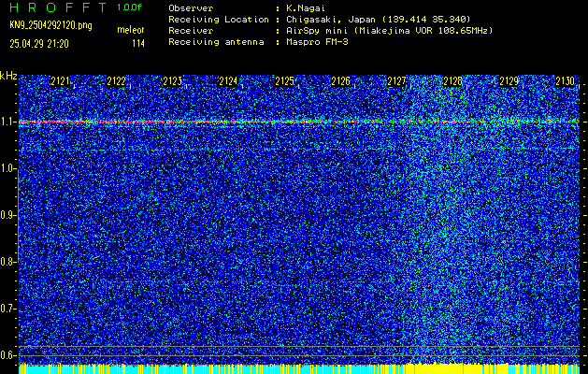Click the 0.9 kHz axis label
The width and height of the screenshot is (588, 374).
(x=7, y=215)
